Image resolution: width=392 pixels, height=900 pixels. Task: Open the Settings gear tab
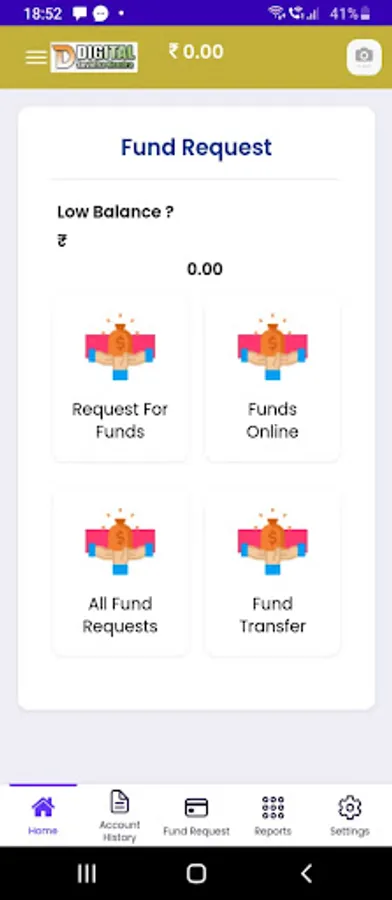point(350,815)
